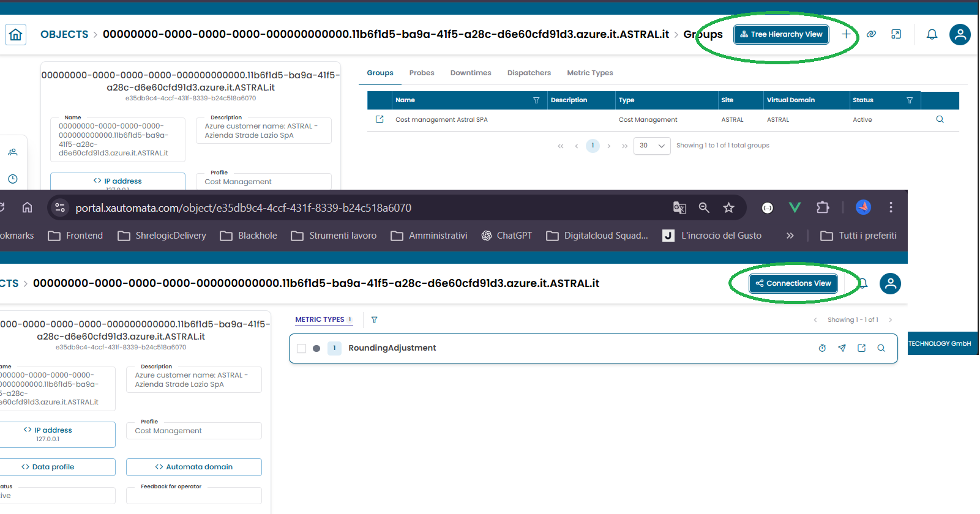This screenshot has height=514, width=980.
Task: Open the page size dropdown showing 30
Action: click(652, 146)
